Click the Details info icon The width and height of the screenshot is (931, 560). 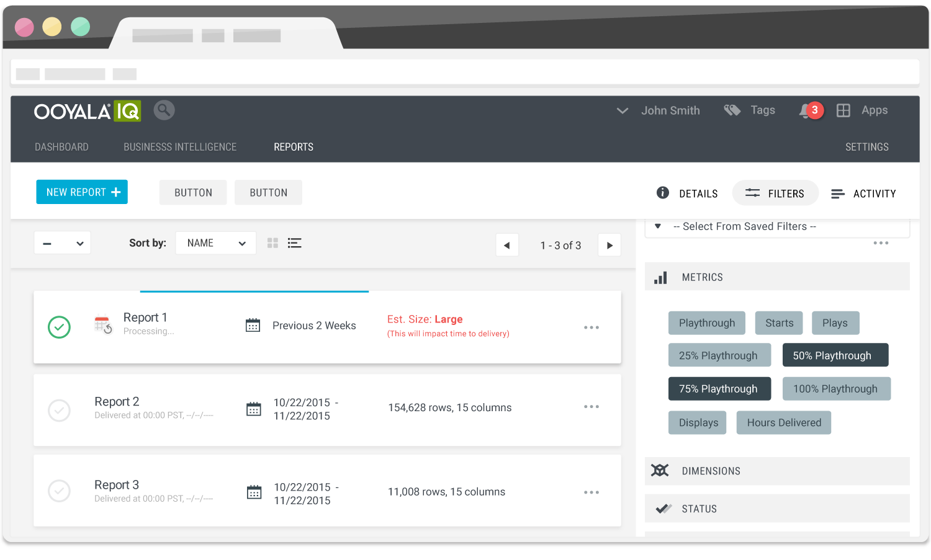coord(663,193)
